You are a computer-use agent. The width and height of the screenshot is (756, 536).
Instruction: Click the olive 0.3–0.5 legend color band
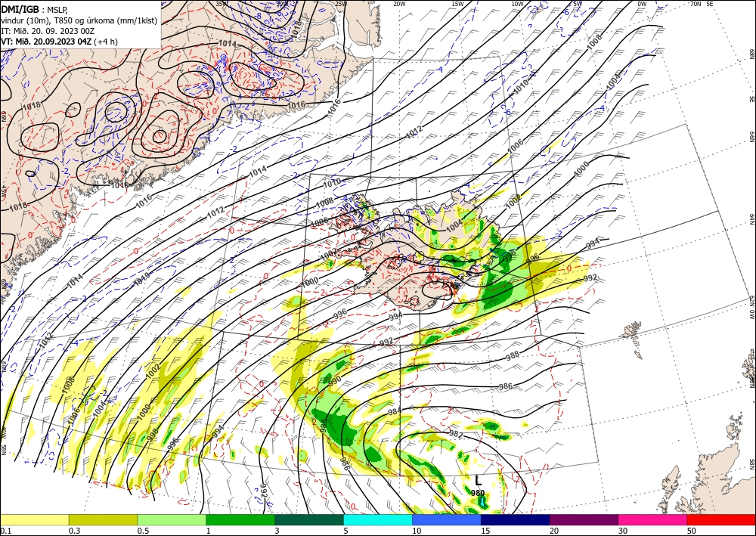[x=103, y=519]
